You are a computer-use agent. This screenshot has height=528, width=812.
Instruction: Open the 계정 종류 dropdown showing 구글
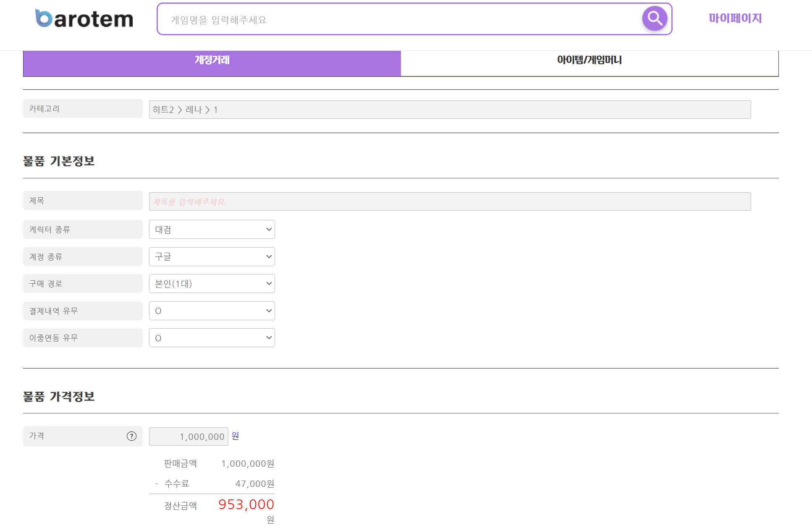pyautogui.click(x=212, y=256)
